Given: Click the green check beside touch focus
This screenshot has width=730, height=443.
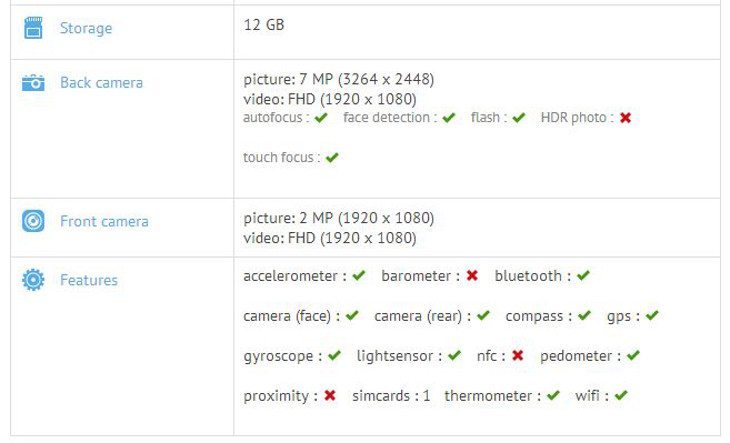Looking at the screenshot, I should click(332, 158).
